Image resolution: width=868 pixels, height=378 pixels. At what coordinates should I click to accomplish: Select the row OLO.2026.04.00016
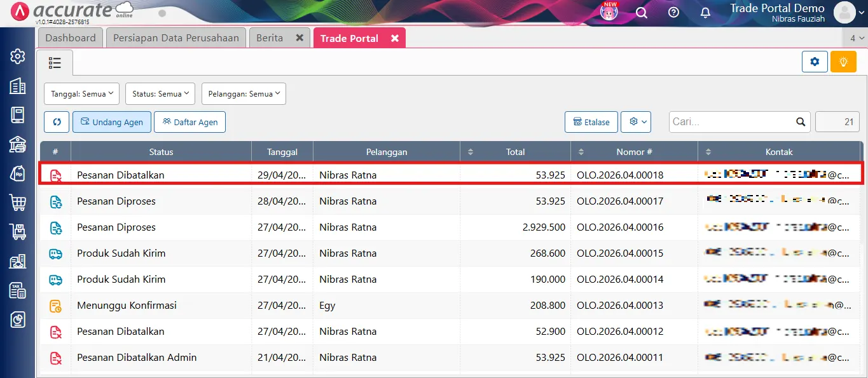pos(450,227)
